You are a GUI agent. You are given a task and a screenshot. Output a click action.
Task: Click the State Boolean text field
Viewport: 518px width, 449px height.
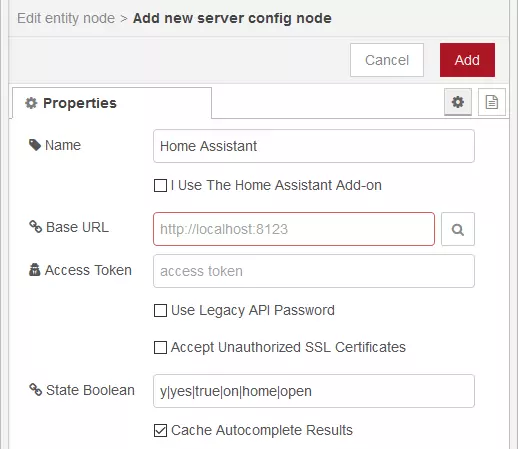(x=314, y=391)
